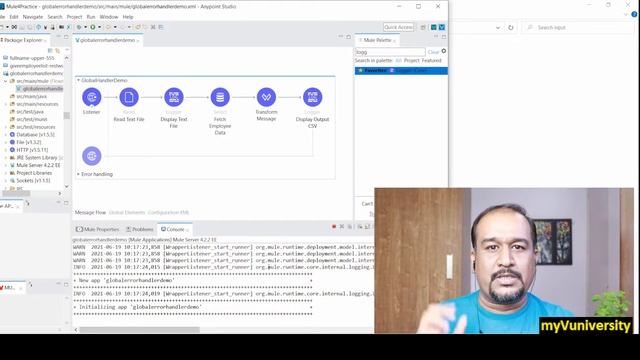The height and width of the screenshot is (360, 640).
Task: Switch to the Configuration XML editor tab
Action: (x=168, y=212)
